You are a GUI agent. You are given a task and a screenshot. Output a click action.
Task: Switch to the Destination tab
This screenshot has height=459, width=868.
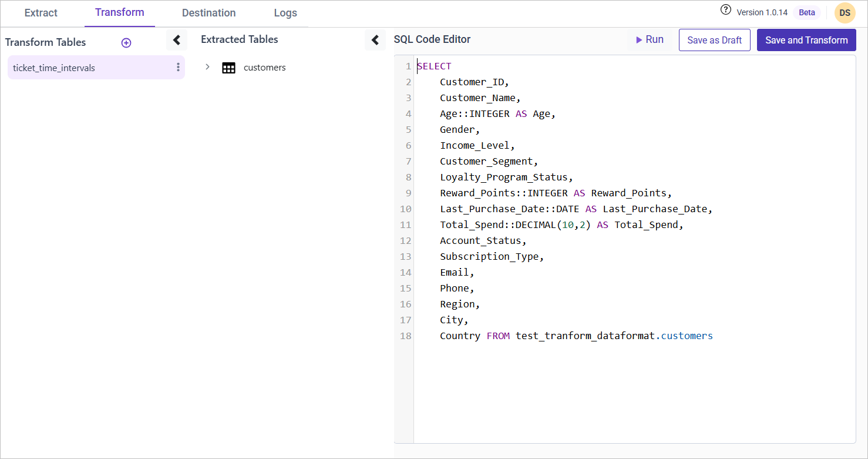pyautogui.click(x=208, y=13)
